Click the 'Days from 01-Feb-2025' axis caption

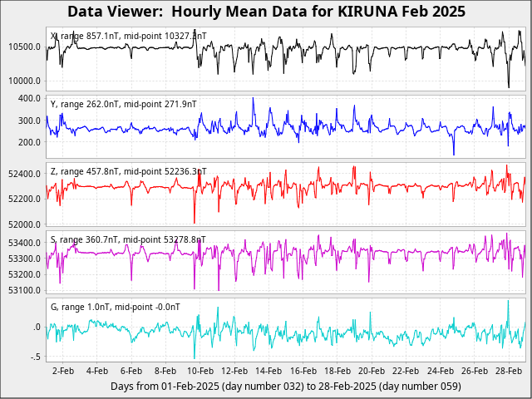[x=285, y=387]
